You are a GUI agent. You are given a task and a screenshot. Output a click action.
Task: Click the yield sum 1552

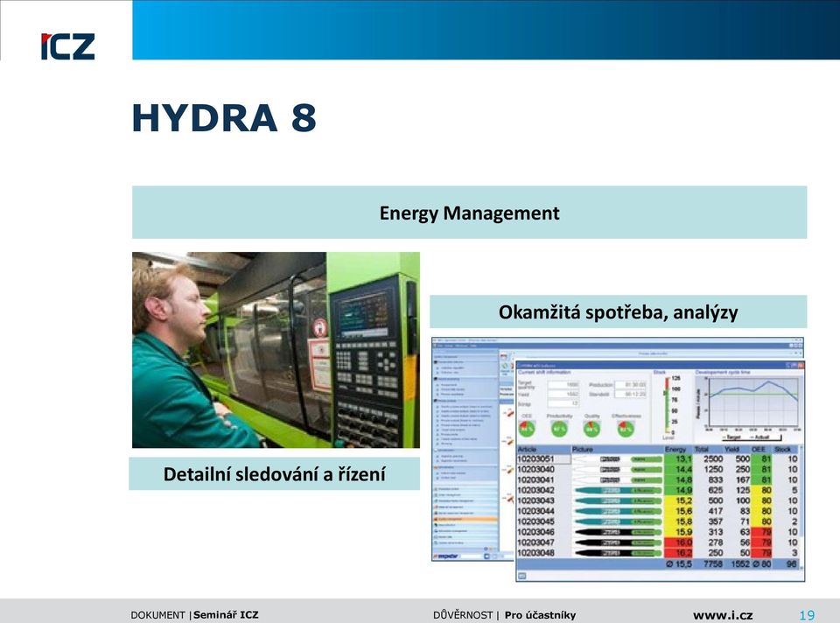click(740, 564)
